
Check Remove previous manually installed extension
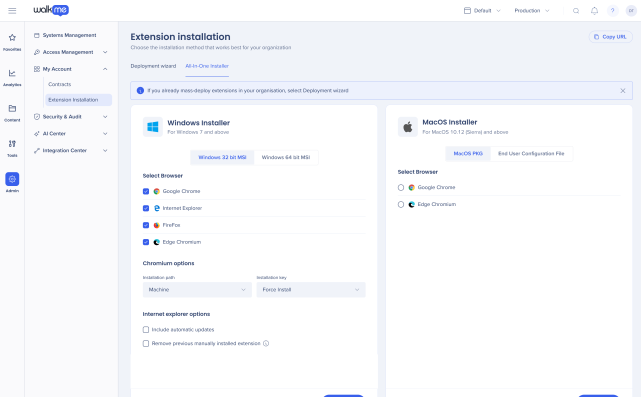coord(146,343)
